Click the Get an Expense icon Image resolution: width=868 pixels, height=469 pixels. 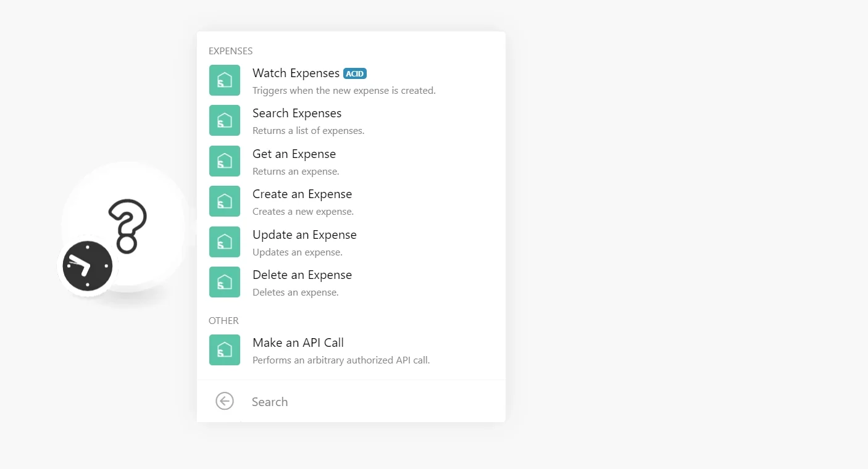tap(225, 161)
